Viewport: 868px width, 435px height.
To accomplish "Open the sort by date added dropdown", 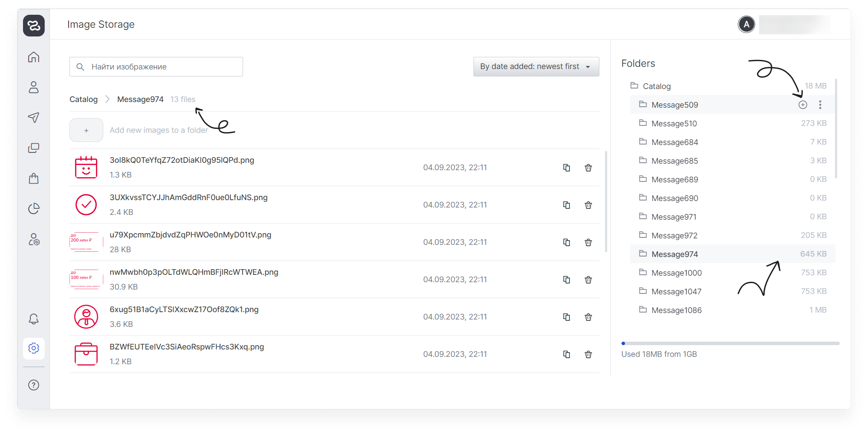I will point(536,66).
